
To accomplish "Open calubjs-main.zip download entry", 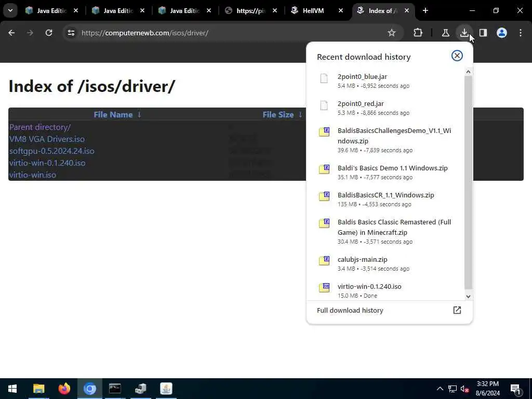I will [x=385, y=263].
